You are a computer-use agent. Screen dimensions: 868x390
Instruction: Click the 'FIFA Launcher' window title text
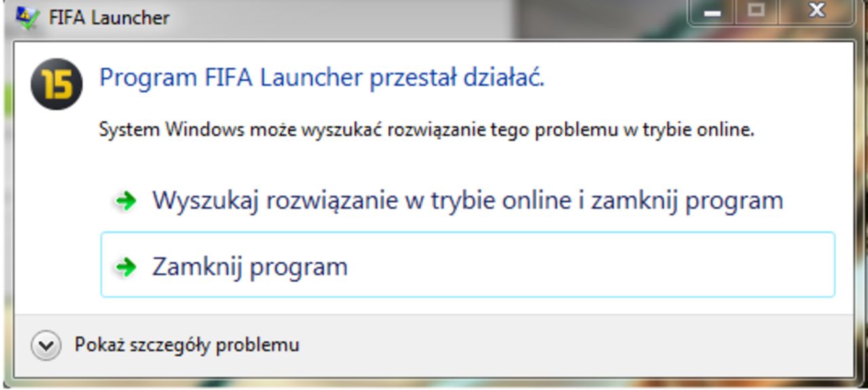pos(109,18)
